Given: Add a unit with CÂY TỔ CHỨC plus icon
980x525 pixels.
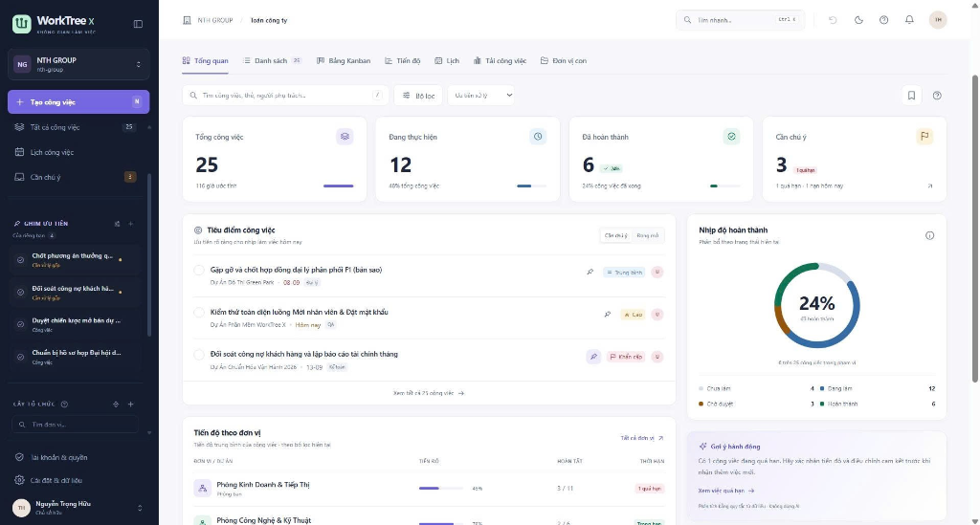Looking at the screenshot, I should (130, 404).
